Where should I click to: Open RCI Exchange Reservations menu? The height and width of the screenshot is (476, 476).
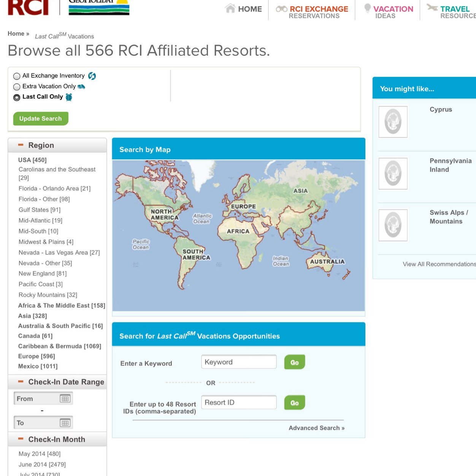pos(319,12)
